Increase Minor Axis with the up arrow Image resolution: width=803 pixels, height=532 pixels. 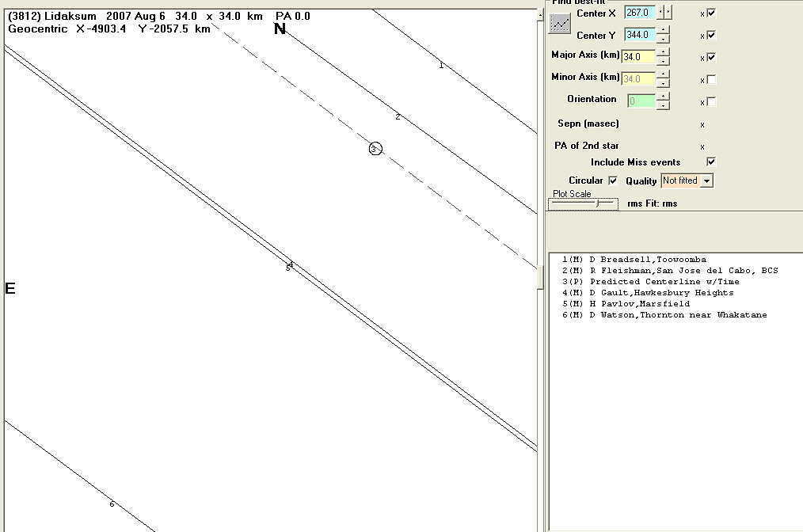(x=663, y=74)
